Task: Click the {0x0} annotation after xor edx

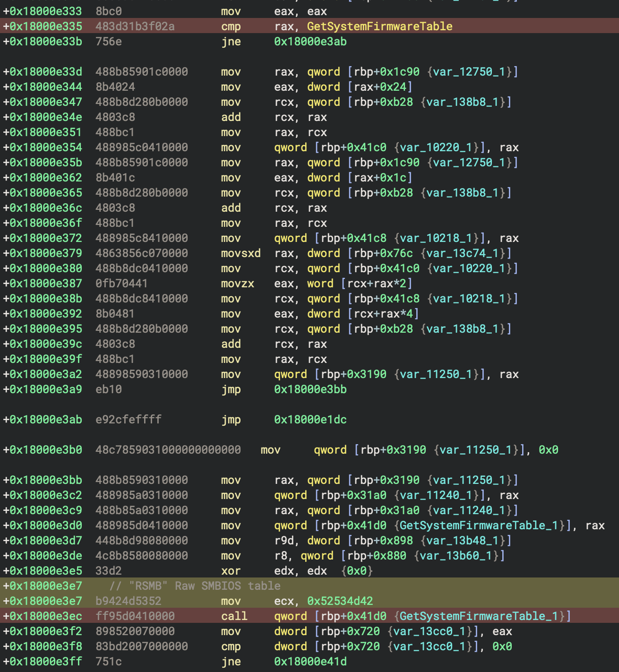Action: point(357,570)
